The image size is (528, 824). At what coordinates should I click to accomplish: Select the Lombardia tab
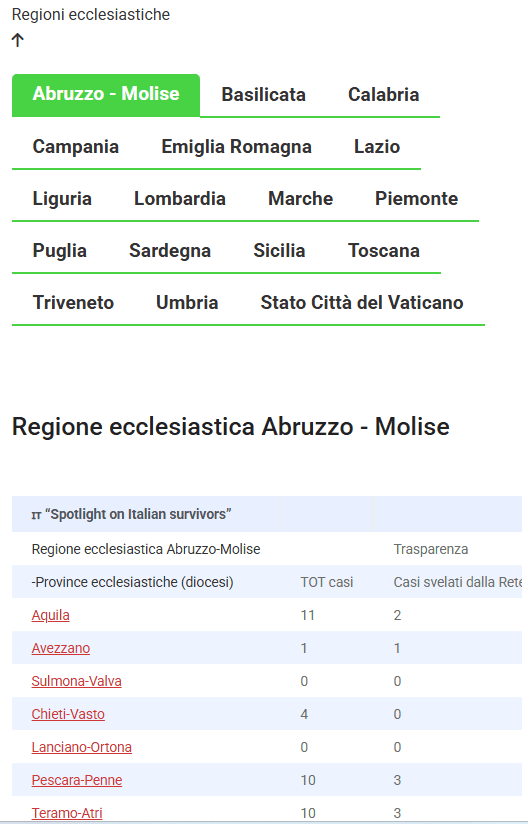(180, 199)
